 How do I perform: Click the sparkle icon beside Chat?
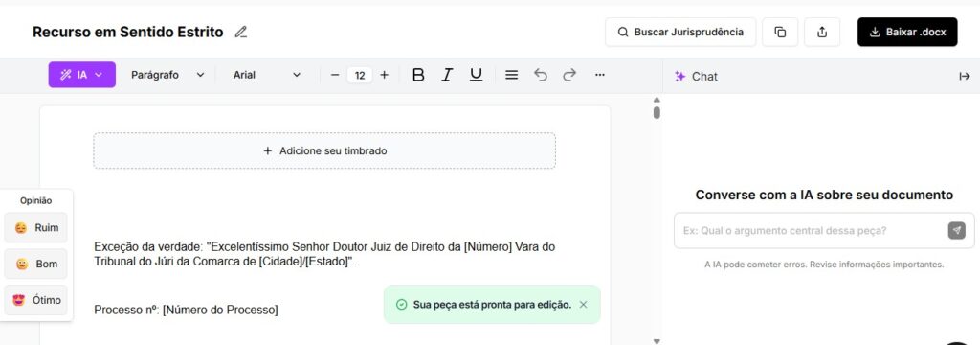680,76
